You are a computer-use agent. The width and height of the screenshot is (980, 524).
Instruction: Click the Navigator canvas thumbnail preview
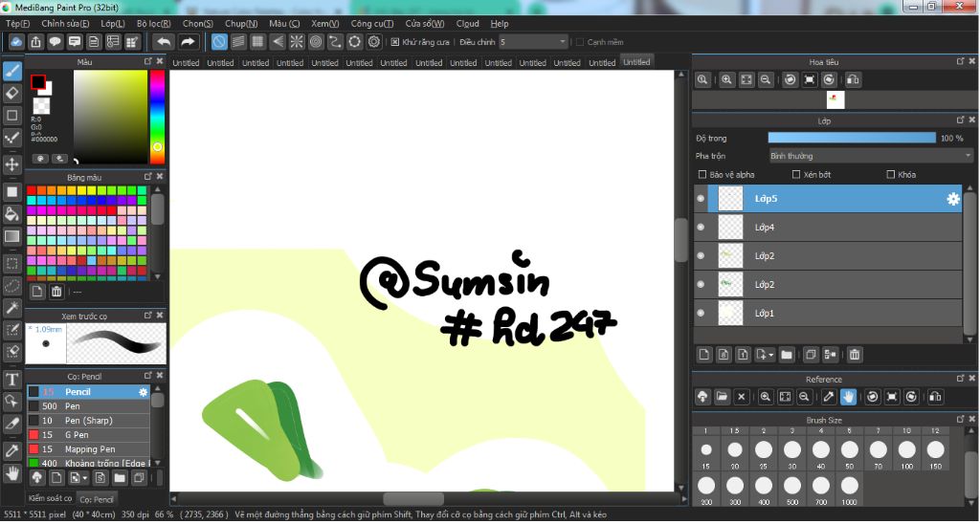(x=835, y=100)
